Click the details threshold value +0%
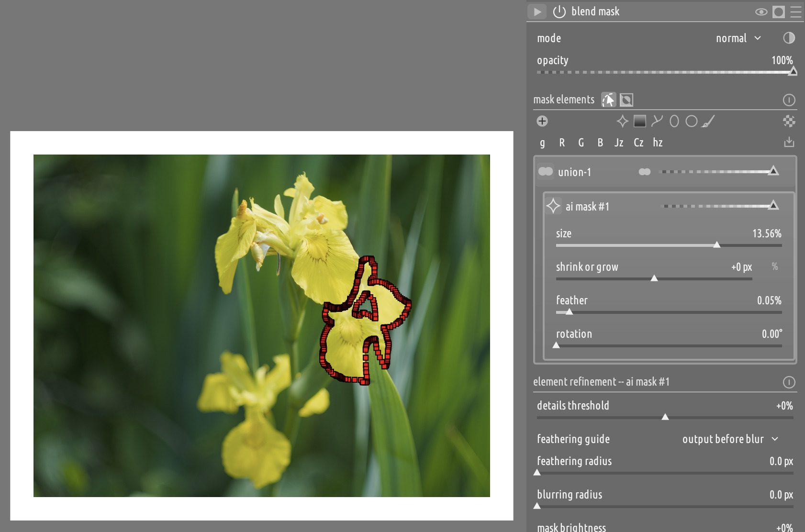805x532 pixels. pos(784,406)
